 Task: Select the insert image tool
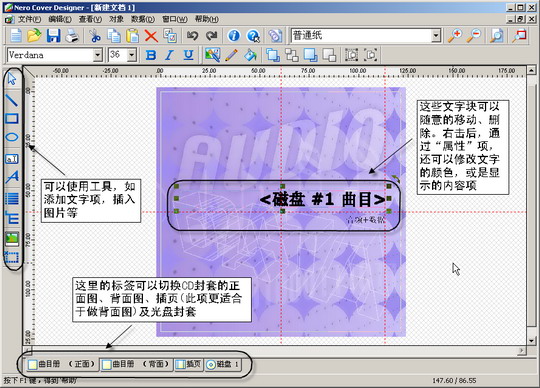[x=12, y=238]
